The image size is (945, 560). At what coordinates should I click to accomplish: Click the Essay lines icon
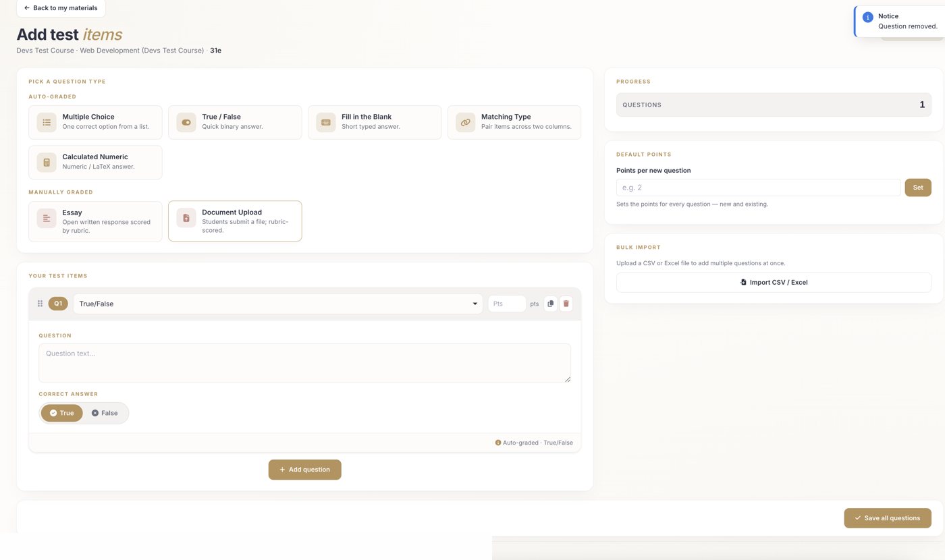(47, 218)
